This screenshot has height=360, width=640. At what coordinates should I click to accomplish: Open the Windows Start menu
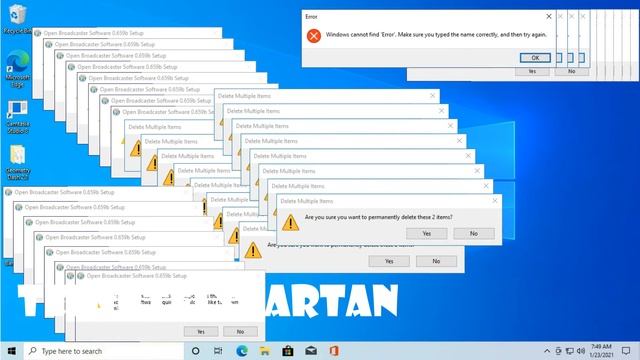(x=12, y=351)
